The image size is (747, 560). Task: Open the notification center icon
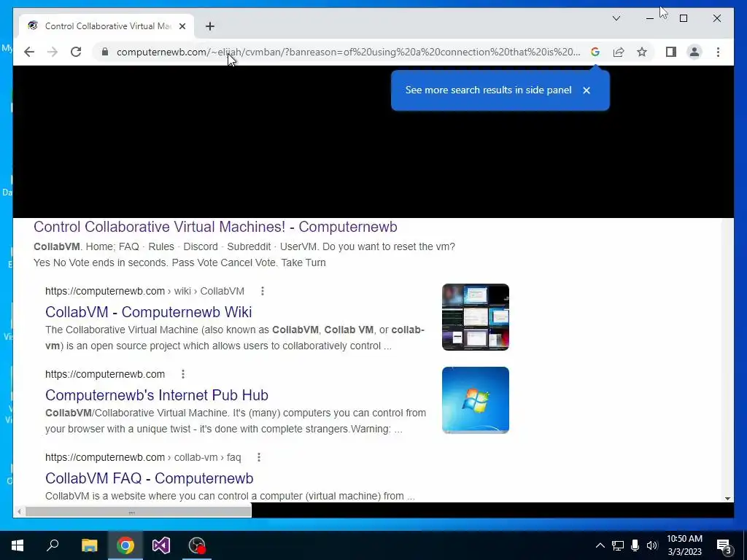(724, 545)
